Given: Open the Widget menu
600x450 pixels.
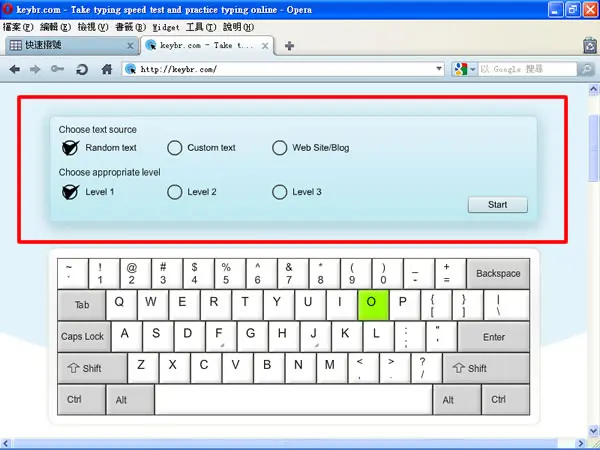Looking at the screenshot, I should (x=166, y=27).
